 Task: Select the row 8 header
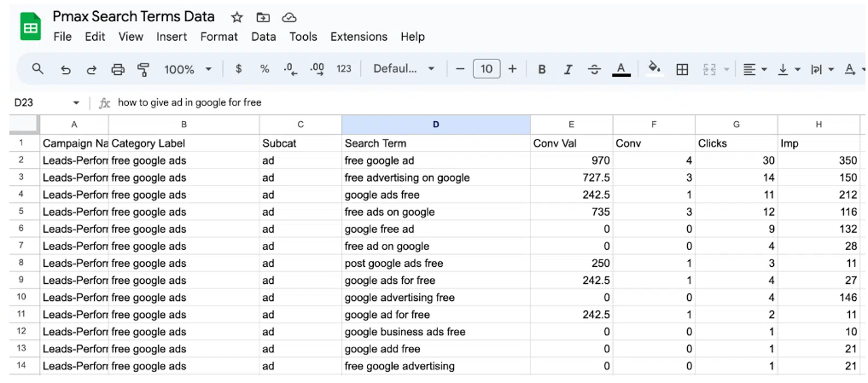21,263
